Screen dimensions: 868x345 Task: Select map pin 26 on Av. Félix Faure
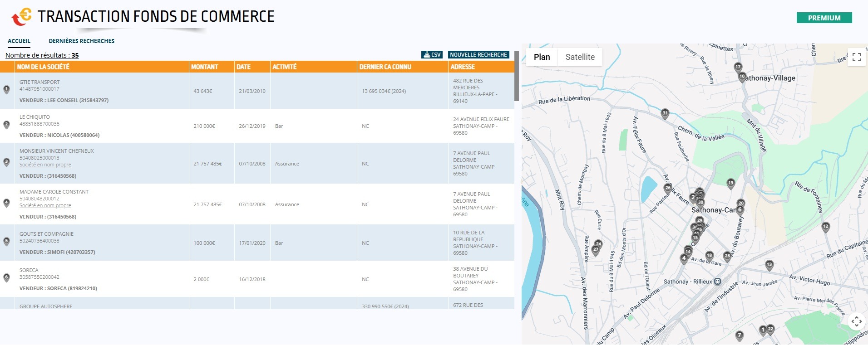[668, 188]
